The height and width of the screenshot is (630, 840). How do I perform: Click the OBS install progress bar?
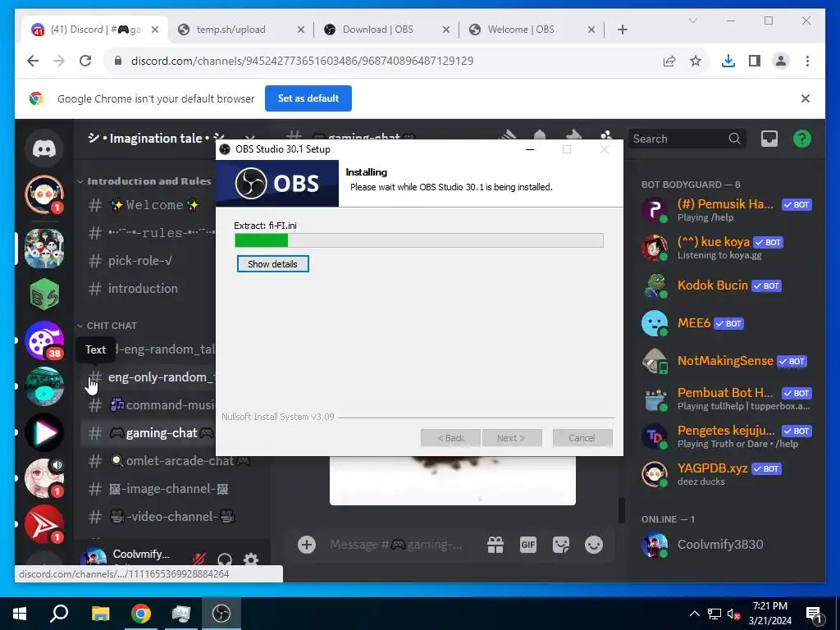419,240
